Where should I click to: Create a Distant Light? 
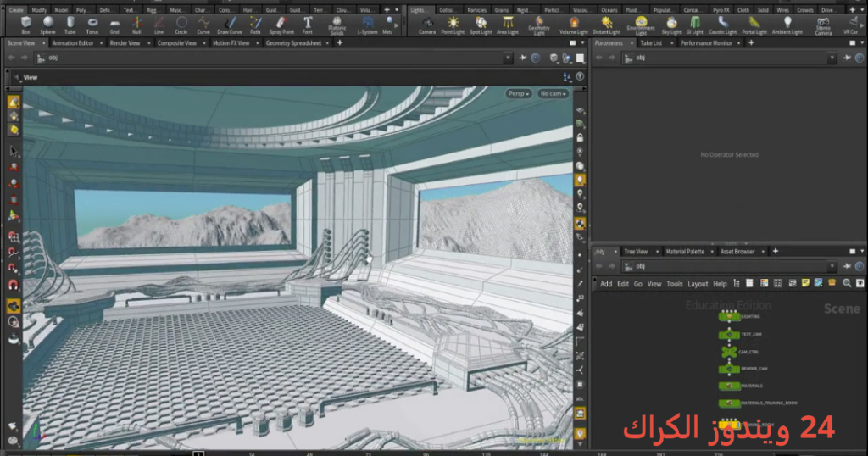tap(607, 25)
